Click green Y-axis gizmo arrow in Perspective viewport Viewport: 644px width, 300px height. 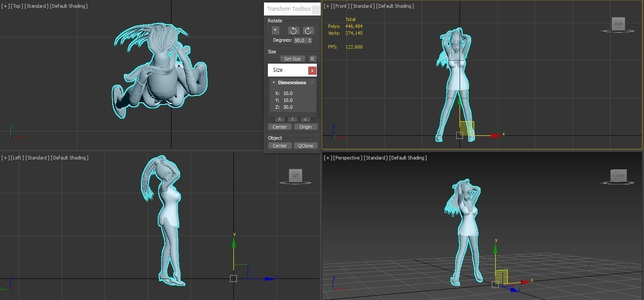pos(496,248)
